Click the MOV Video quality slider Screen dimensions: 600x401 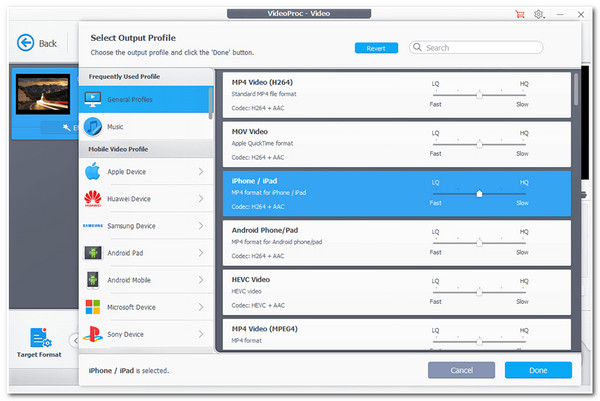[479, 144]
